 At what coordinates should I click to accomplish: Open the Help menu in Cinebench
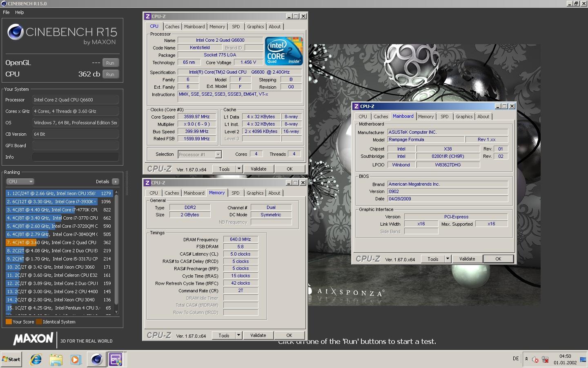(x=20, y=12)
